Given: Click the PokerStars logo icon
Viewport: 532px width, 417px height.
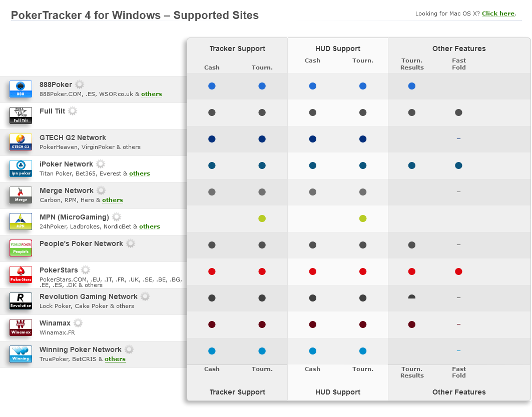Looking at the screenshot, I should click(21, 274).
